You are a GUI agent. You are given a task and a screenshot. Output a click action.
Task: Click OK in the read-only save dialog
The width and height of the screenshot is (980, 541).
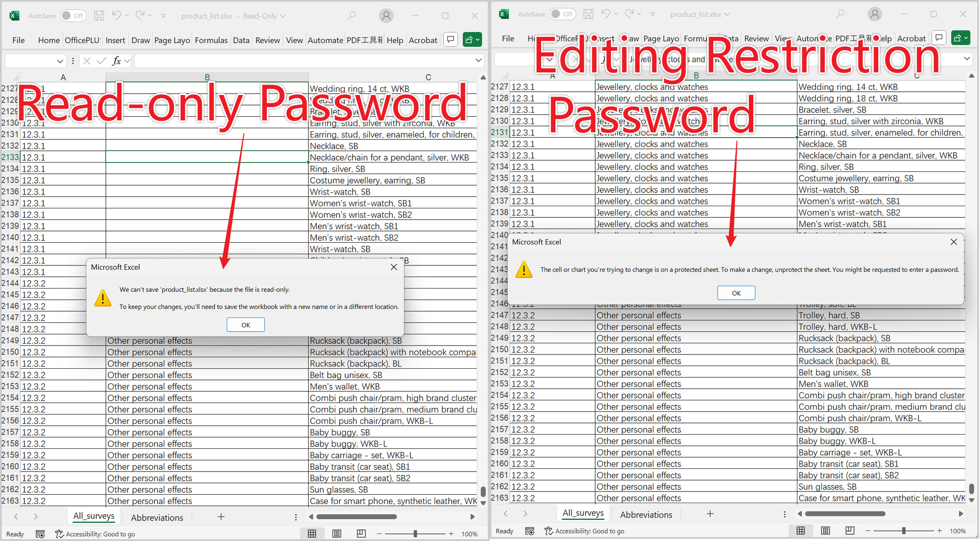pos(245,325)
